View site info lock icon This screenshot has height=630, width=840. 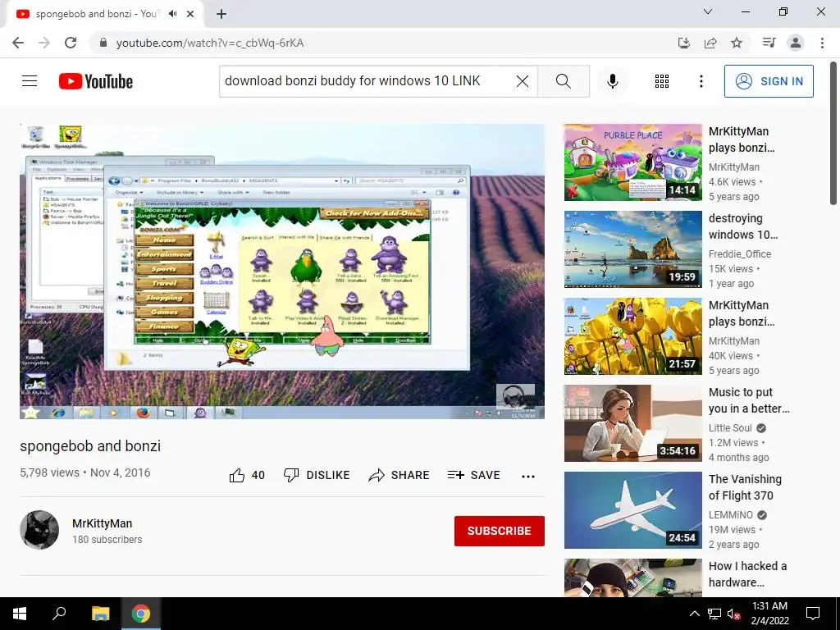[103, 43]
